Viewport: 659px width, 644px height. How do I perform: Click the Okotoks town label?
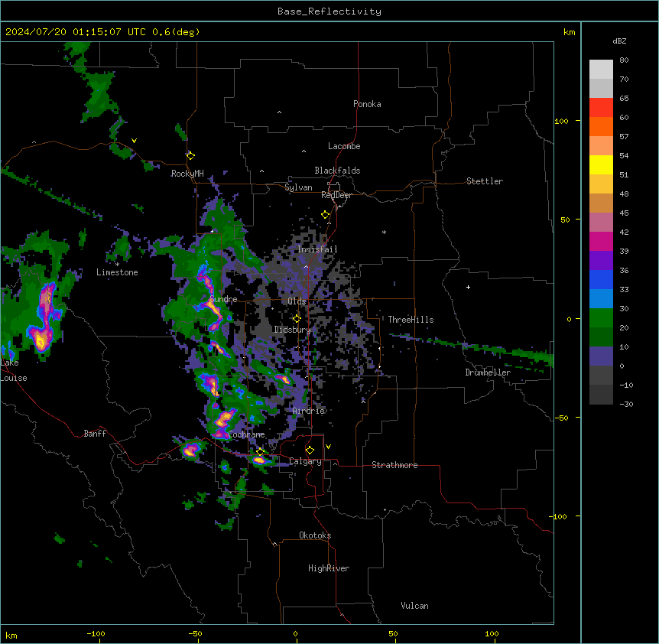[315, 535]
